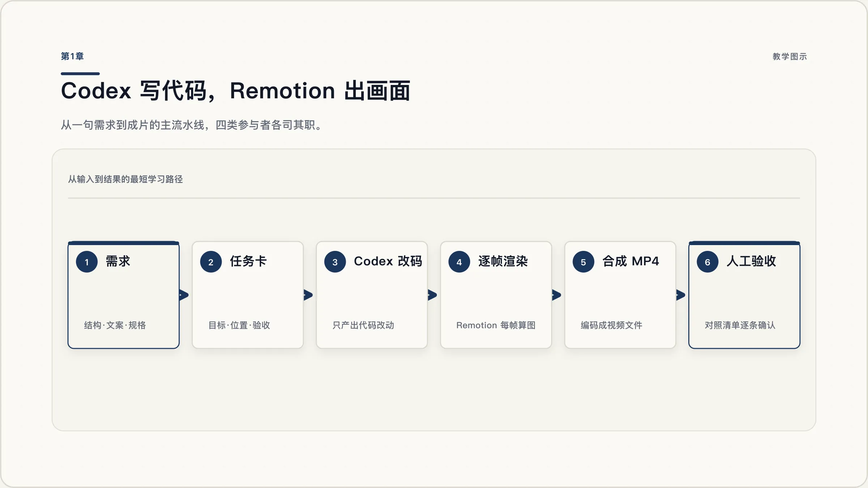Click the step 4 number badge
Screen dimensions: 868x488
[x=459, y=262]
